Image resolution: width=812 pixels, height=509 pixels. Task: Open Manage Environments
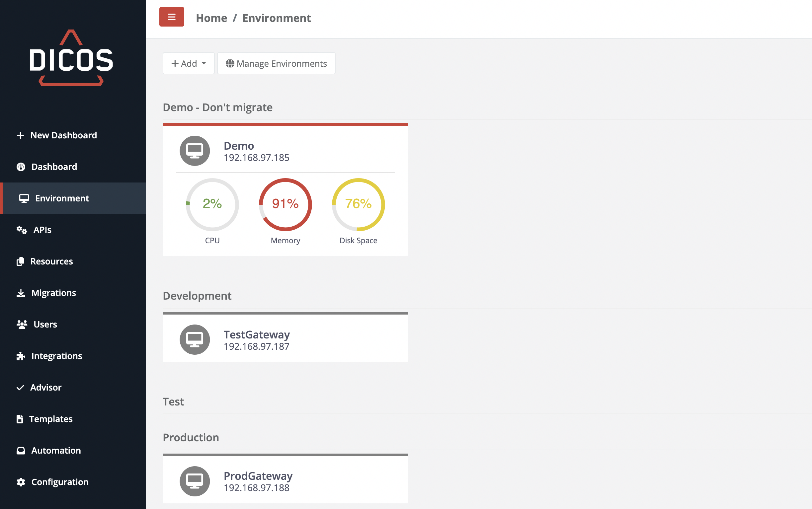pyautogui.click(x=276, y=63)
